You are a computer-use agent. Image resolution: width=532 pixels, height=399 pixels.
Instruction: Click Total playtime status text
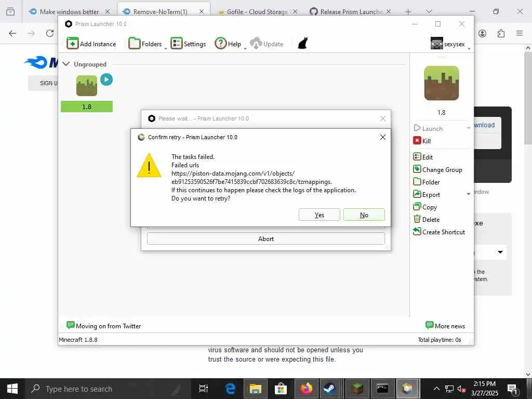(440, 340)
